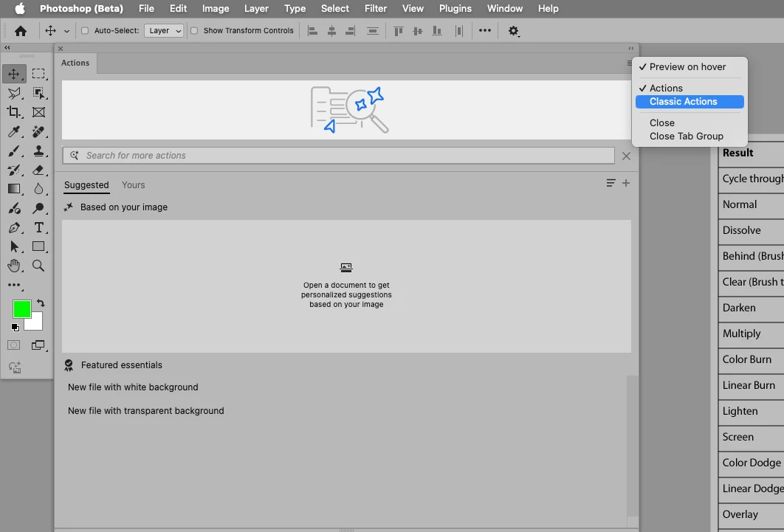The width and height of the screenshot is (784, 532).
Task: Reset default foreground and background colors
Action: click(x=15, y=328)
